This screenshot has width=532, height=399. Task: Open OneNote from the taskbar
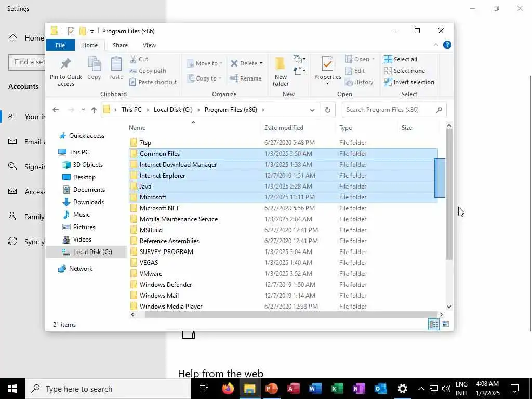coord(358,389)
